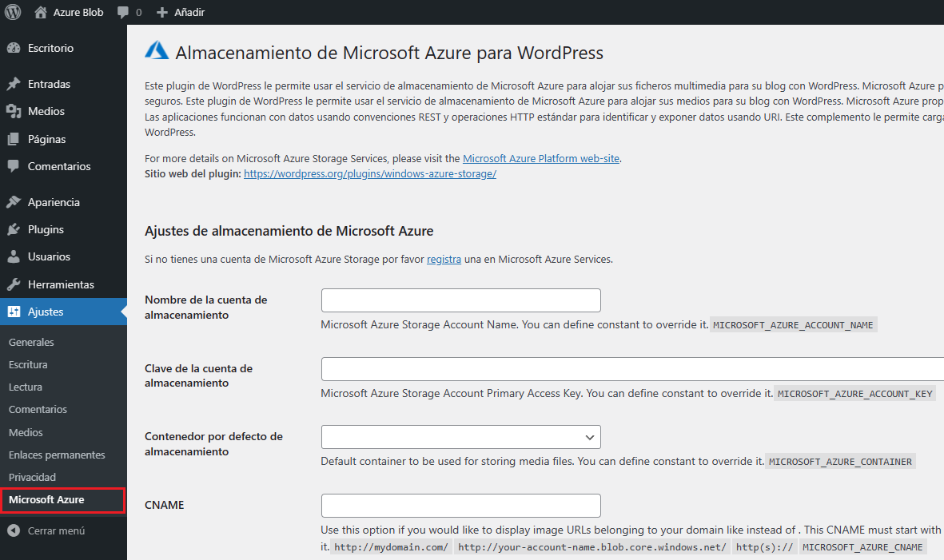Click the comments bubble icon in admin bar
944x560 pixels.
click(x=123, y=12)
